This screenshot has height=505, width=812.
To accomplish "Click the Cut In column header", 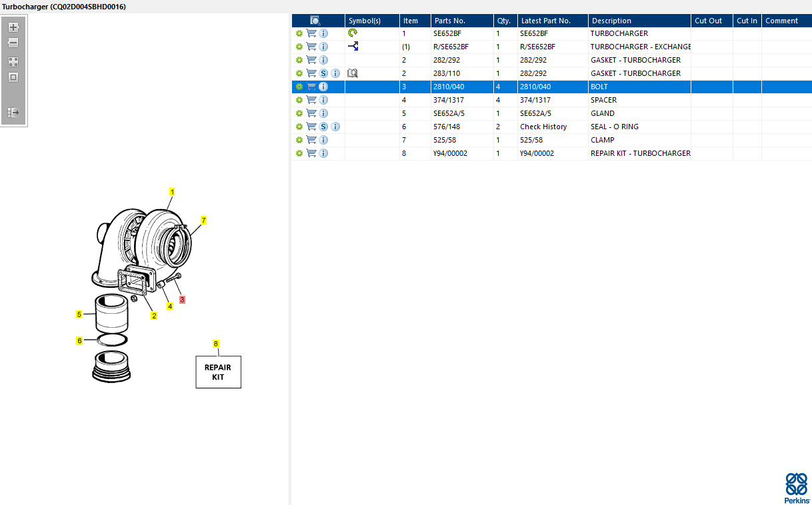I will (747, 21).
